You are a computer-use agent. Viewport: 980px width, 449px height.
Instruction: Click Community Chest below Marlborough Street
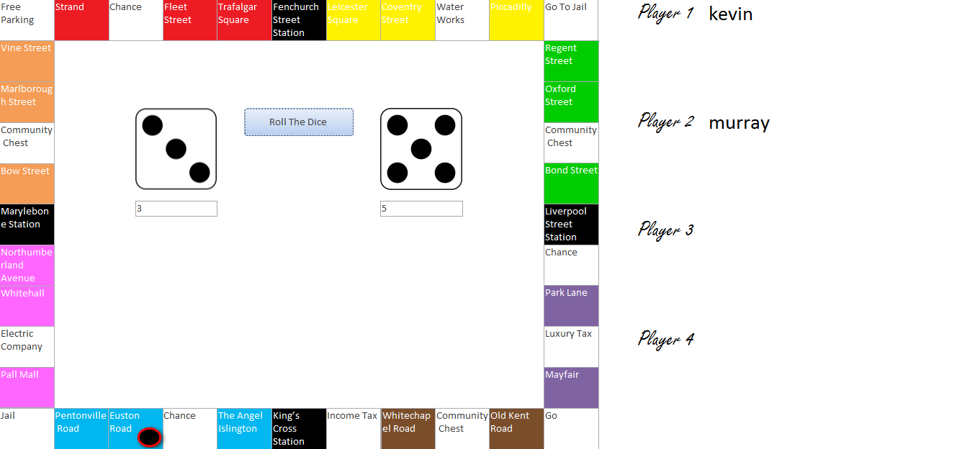27,143
